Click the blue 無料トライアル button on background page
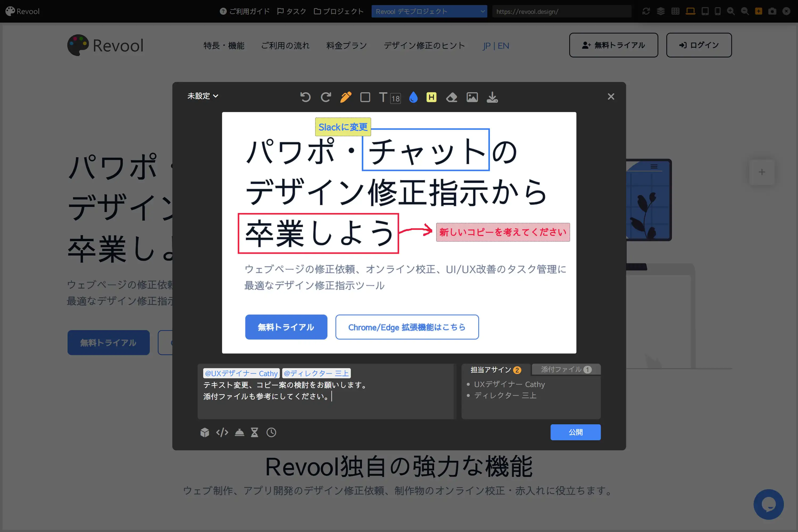Viewport: 798px width, 532px height. (x=109, y=343)
